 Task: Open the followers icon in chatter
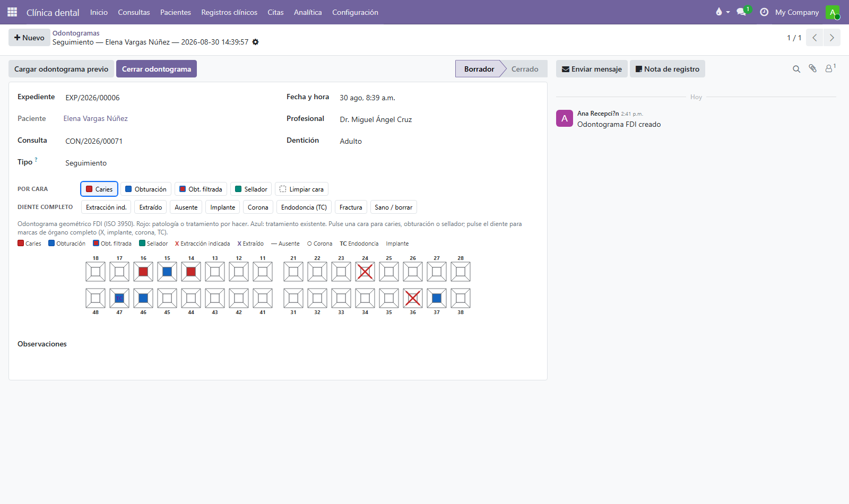830,68
